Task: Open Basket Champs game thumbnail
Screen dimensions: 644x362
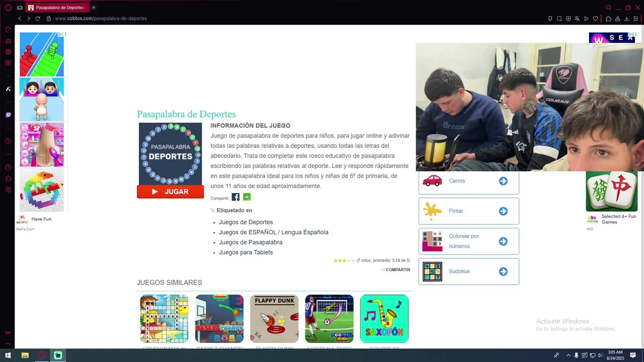Action: (219, 319)
